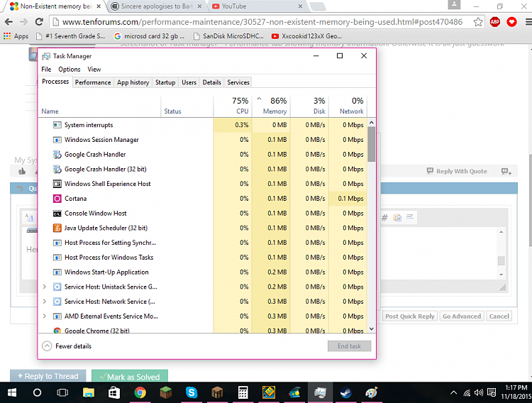Click the Paint taskbar icon

[x=371, y=393]
